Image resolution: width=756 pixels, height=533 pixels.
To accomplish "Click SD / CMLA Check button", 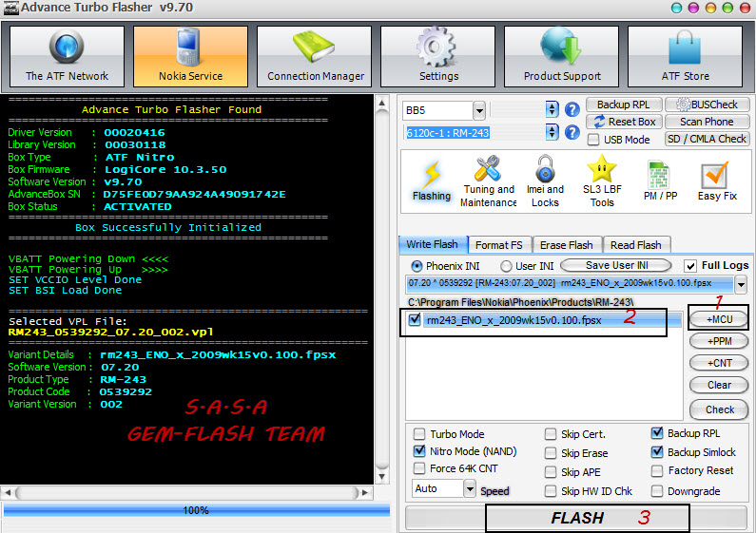I will (x=708, y=139).
